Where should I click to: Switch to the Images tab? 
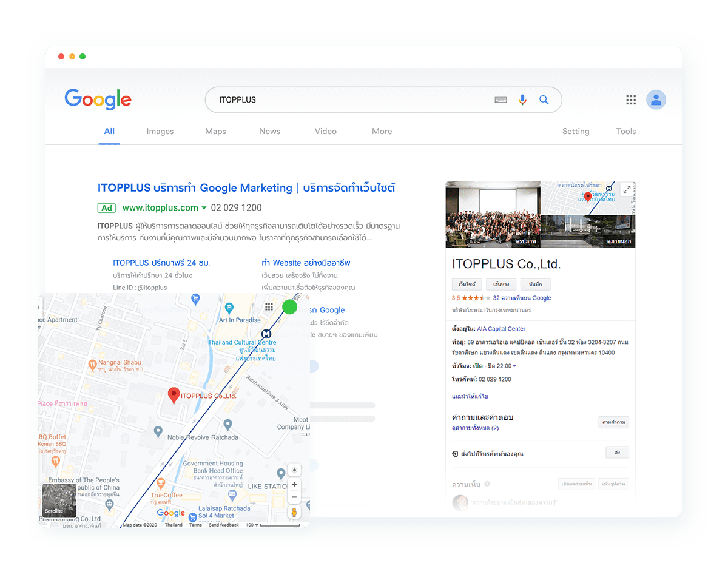pyautogui.click(x=160, y=131)
